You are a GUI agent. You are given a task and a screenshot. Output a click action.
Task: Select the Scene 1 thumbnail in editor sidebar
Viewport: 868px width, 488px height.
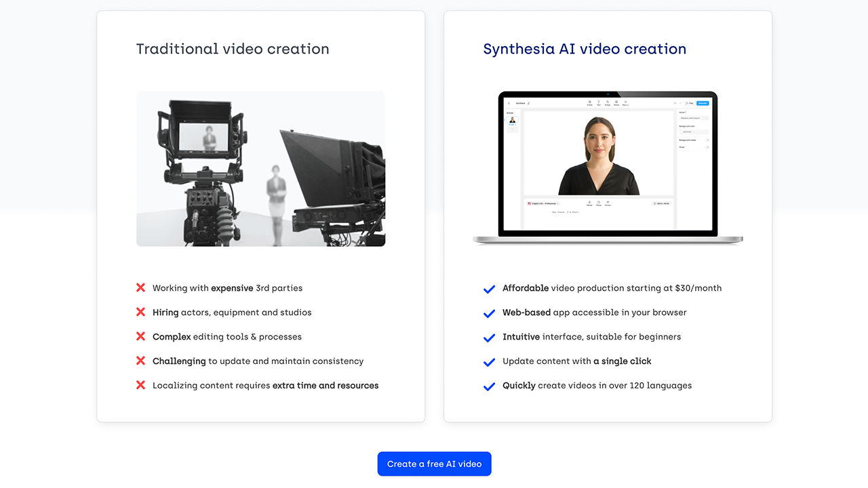tap(512, 120)
